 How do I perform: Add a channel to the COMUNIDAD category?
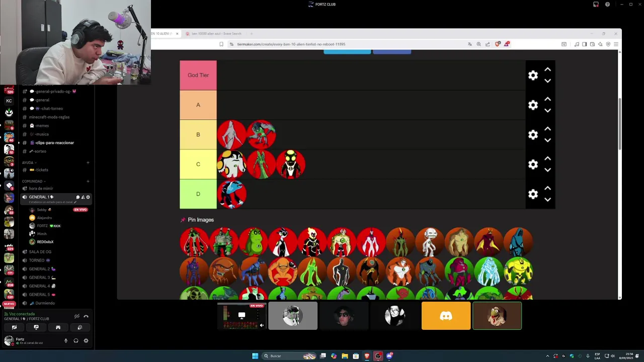point(88,182)
